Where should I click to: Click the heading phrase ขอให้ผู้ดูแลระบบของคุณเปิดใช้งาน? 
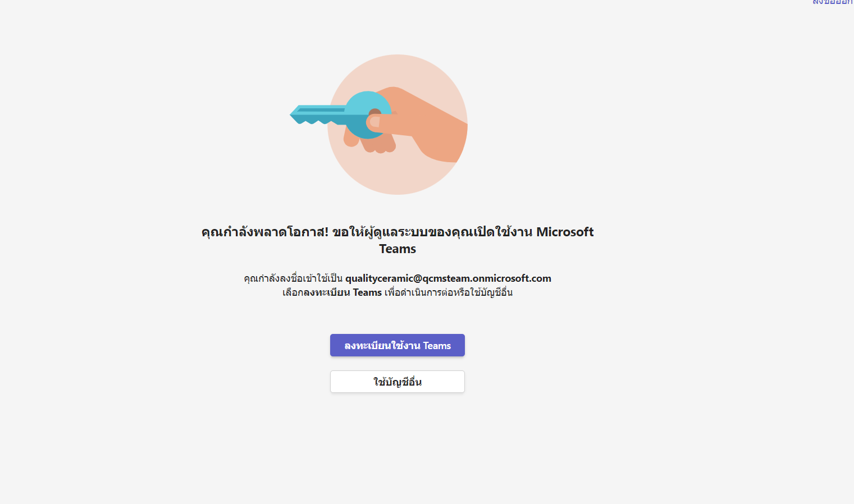pos(432,232)
